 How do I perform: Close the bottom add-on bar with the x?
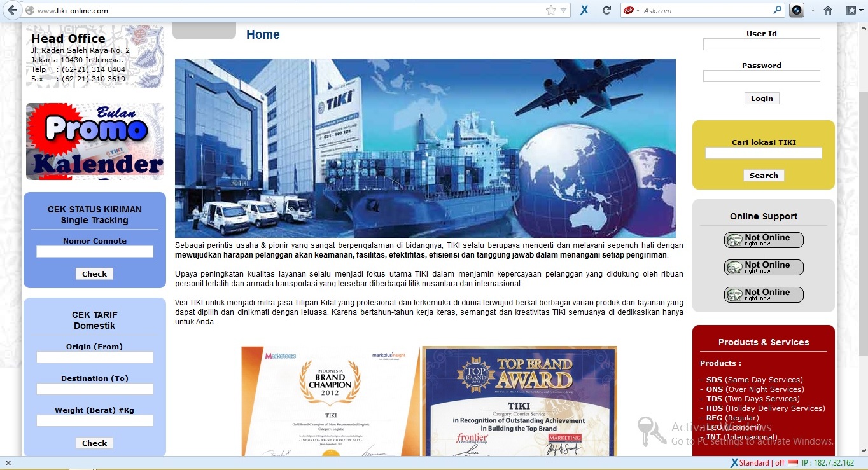pos(7,463)
